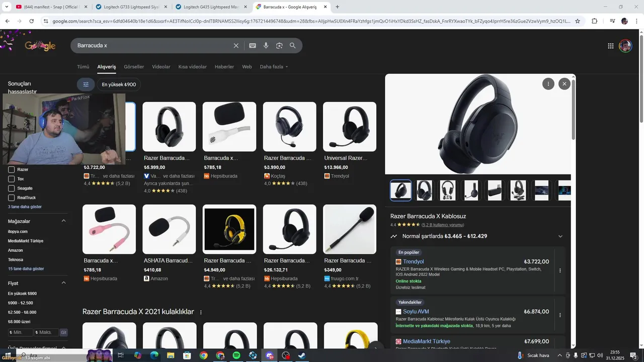Check the RealTruck brand filter

(x=12, y=198)
